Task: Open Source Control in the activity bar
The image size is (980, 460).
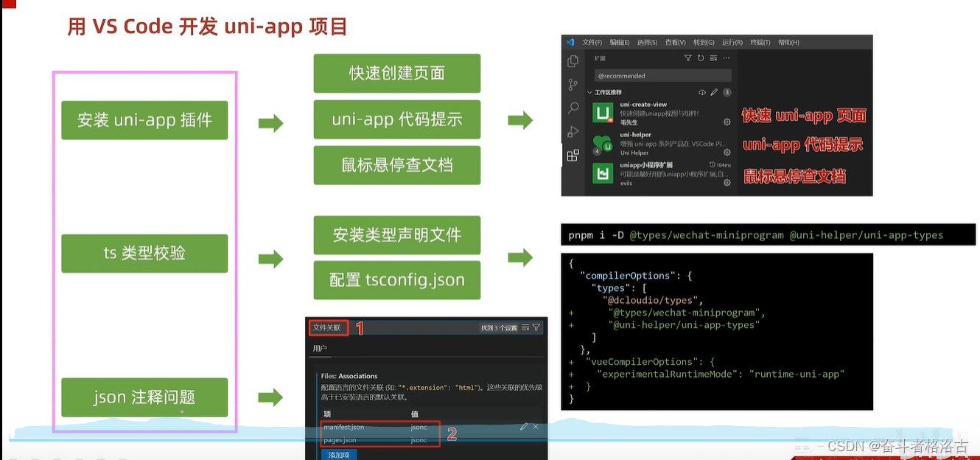Action: (x=573, y=85)
